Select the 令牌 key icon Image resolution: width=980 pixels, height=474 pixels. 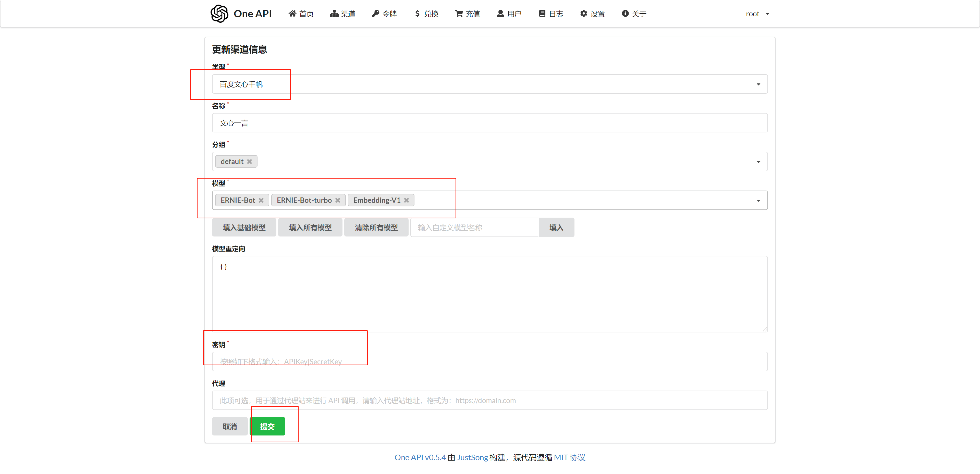376,13
